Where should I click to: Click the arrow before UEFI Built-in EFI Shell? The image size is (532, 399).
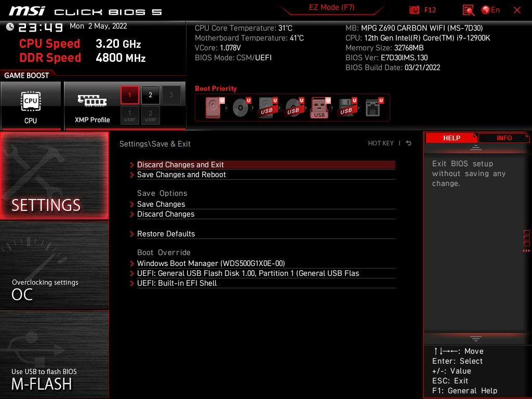tap(132, 283)
